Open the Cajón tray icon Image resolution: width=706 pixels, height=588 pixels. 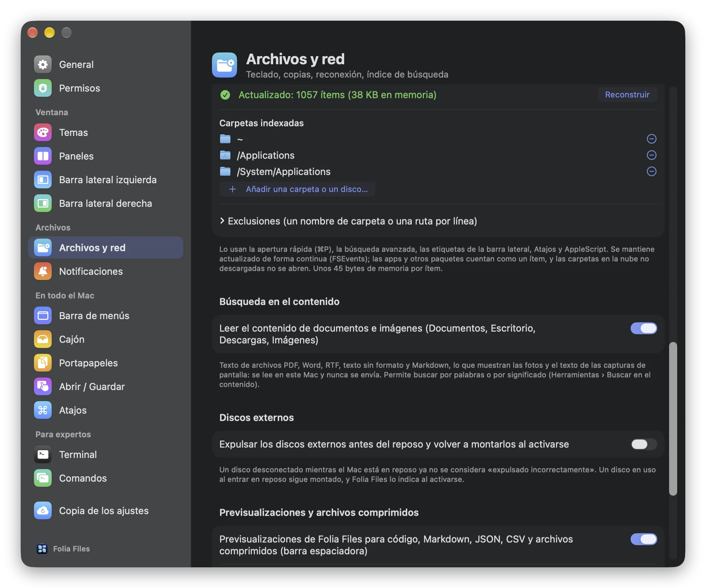pyautogui.click(x=43, y=339)
